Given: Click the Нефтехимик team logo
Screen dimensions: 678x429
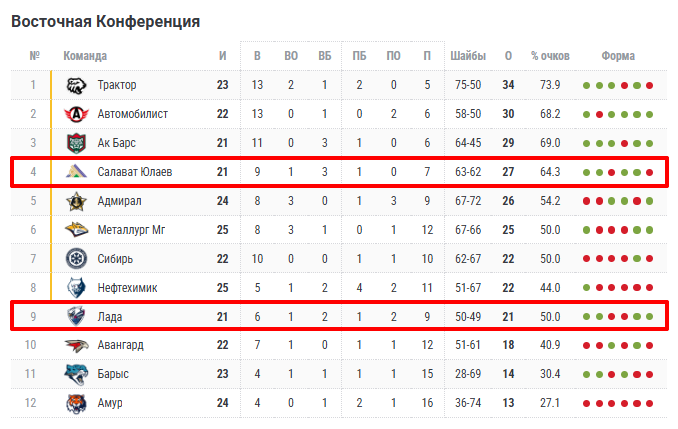Looking at the screenshot, I should tap(77, 288).
